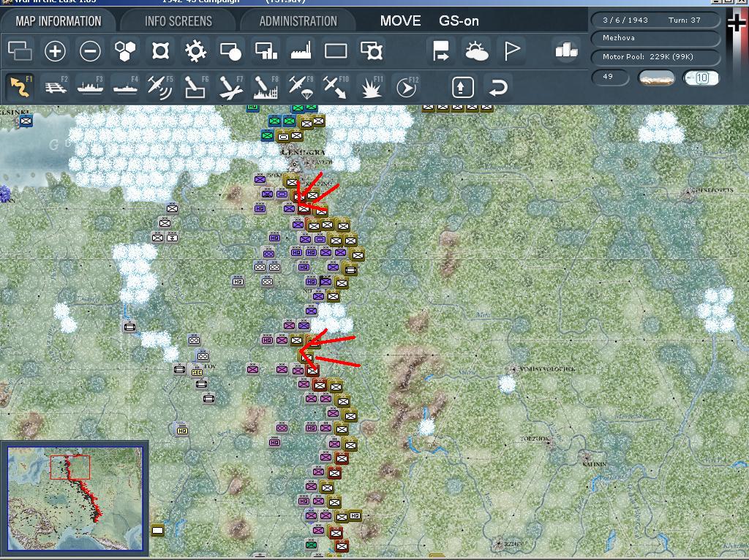This screenshot has width=749, height=560.
Task: Click the boxed up-arrow icon
Action: (x=462, y=88)
